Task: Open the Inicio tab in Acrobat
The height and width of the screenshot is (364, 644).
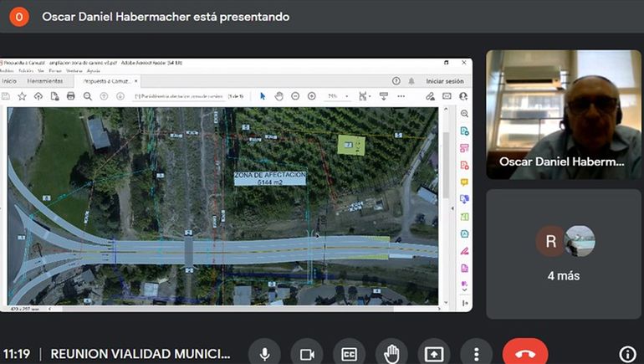Action: [9, 81]
